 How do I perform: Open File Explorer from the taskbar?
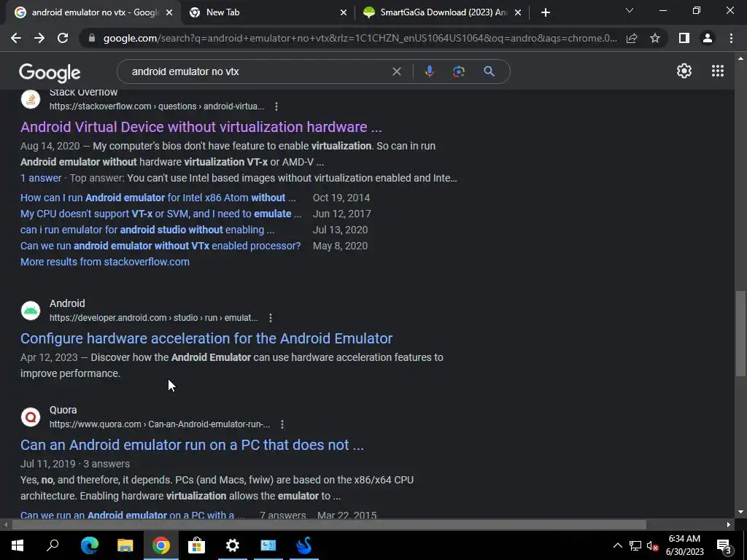pos(125,545)
